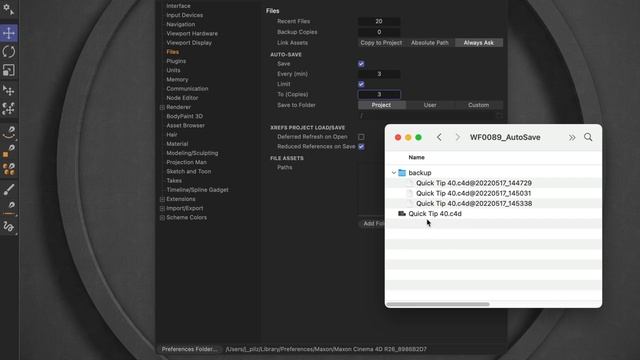Set Save to Folder to User

point(430,105)
